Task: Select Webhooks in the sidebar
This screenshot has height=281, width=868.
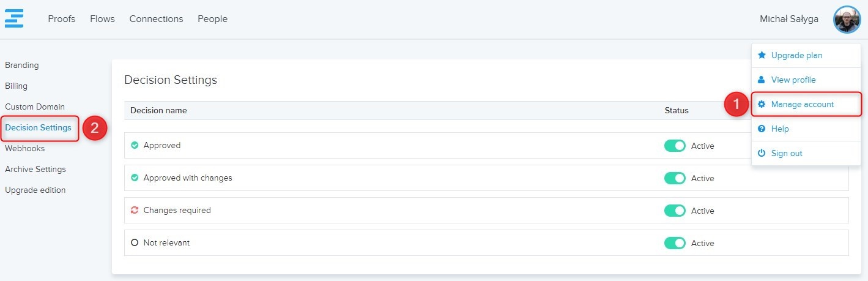Action: (x=25, y=149)
